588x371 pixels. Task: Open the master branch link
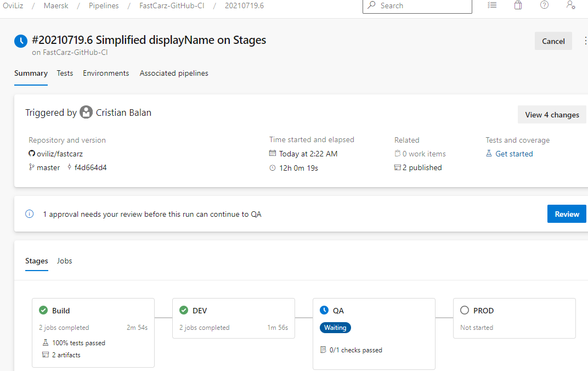[x=48, y=167]
